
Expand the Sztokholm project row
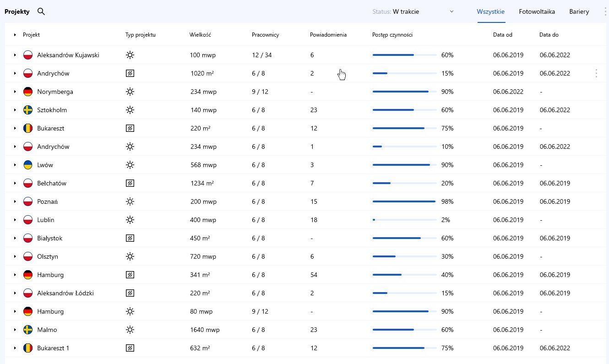[x=15, y=110]
